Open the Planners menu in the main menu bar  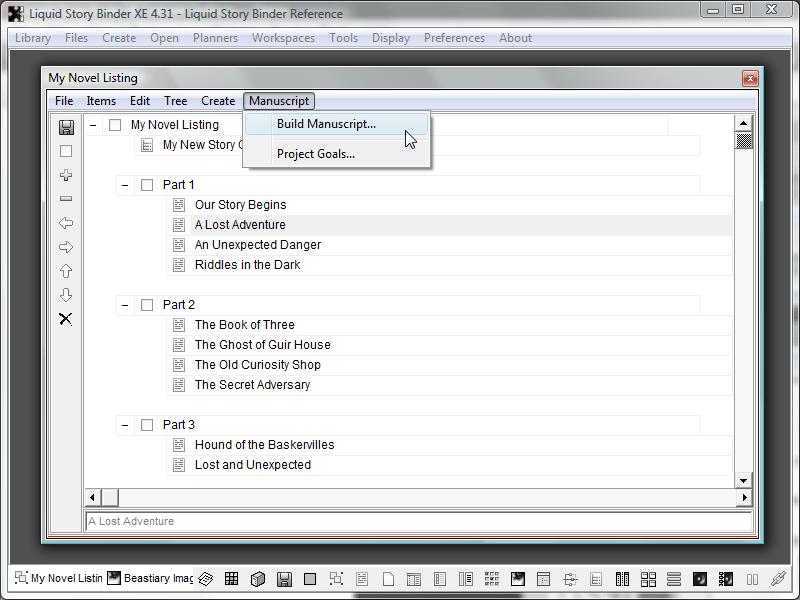click(x=215, y=38)
